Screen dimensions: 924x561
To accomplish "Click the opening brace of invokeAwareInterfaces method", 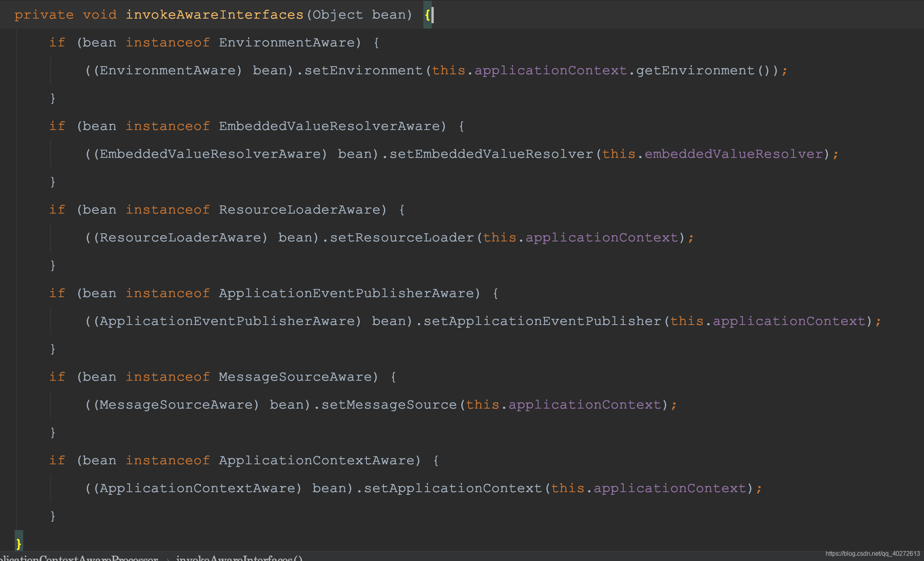I will coord(428,15).
